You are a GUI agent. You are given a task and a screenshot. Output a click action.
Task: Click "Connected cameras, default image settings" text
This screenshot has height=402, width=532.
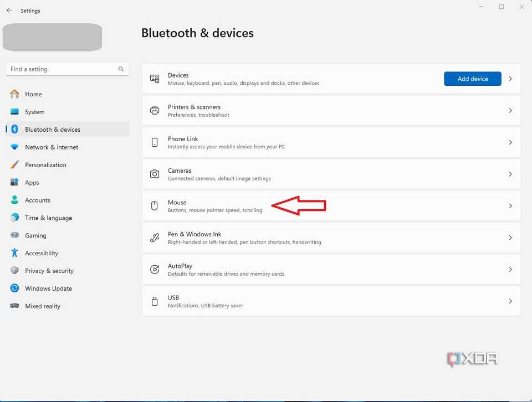[219, 178]
